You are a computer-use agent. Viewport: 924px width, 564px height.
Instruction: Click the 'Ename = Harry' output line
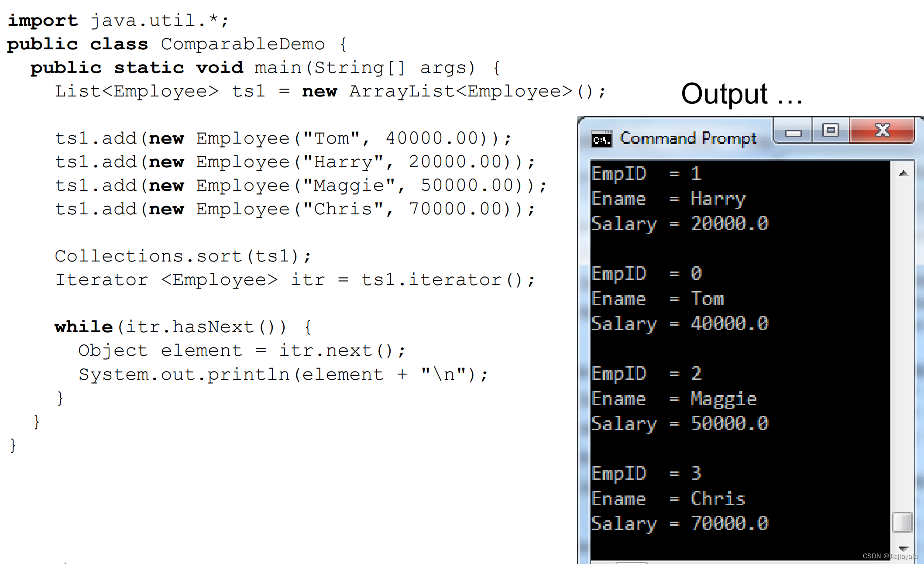click(669, 199)
